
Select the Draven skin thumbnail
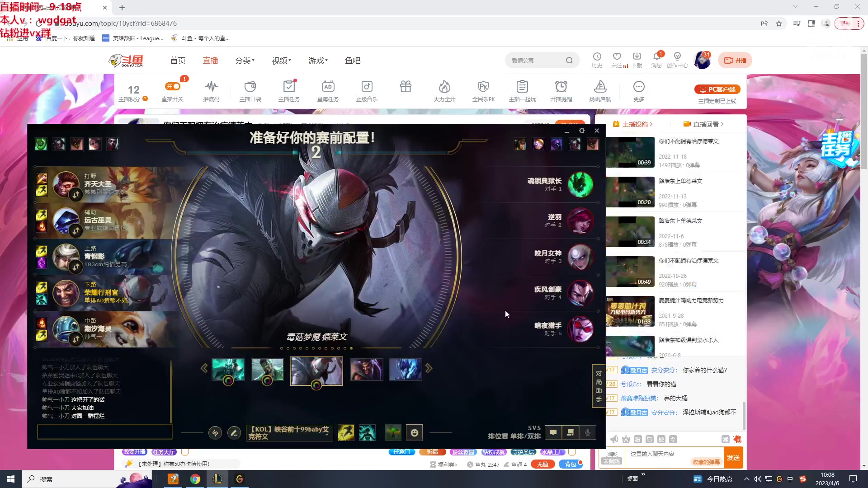click(x=367, y=369)
